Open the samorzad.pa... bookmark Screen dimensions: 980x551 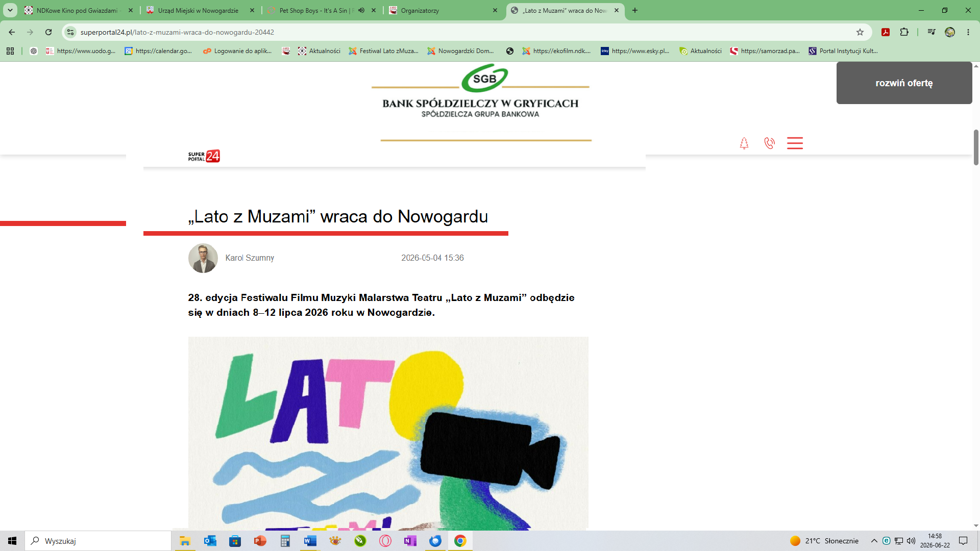pos(765,51)
